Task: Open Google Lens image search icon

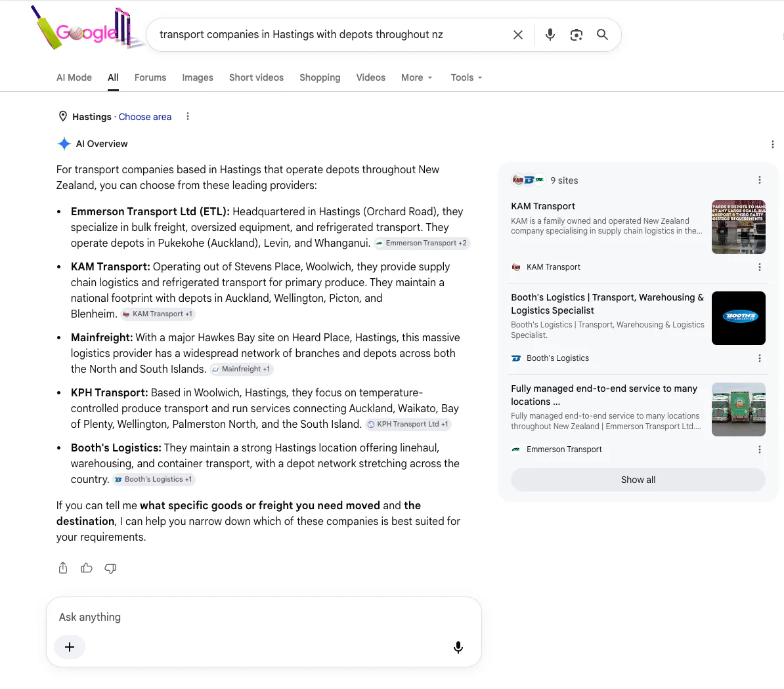Action: 576,35
